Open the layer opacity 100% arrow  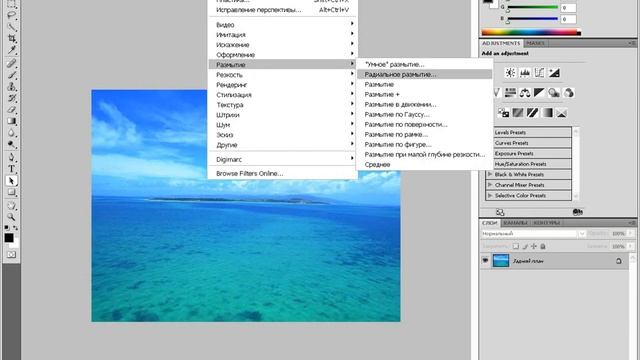[631, 233]
